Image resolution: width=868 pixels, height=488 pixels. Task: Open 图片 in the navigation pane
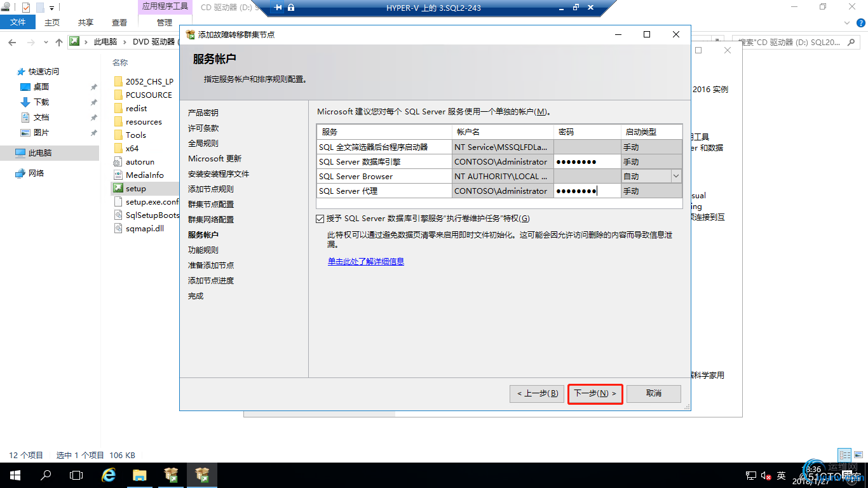[41, 133]
